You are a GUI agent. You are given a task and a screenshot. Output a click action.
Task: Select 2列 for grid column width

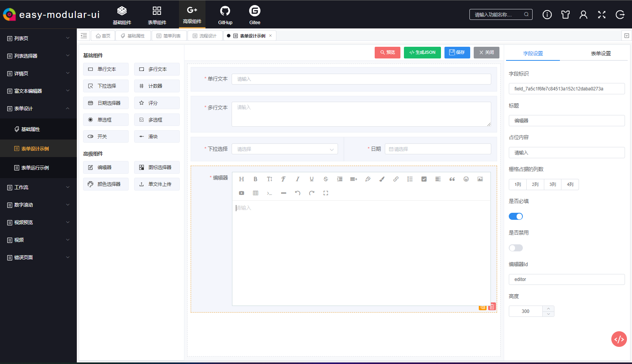click(x=535, y=184)
